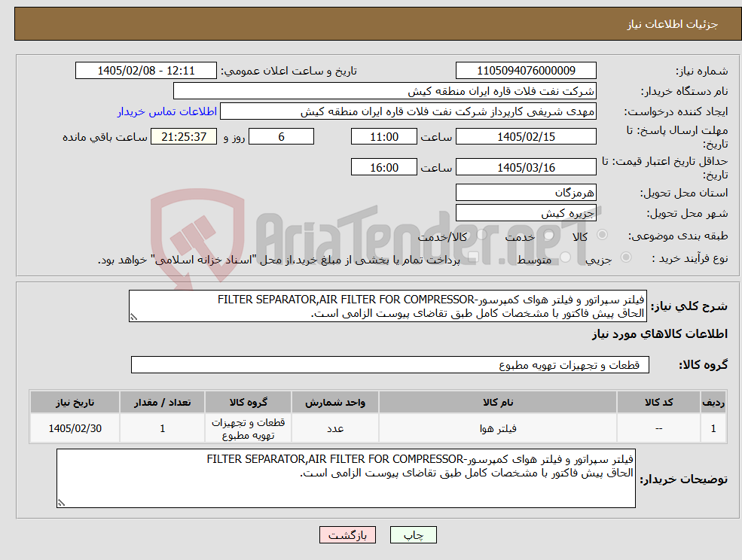Click the گروه کالا field
This screenshot has height=560, width=742.
390,364
